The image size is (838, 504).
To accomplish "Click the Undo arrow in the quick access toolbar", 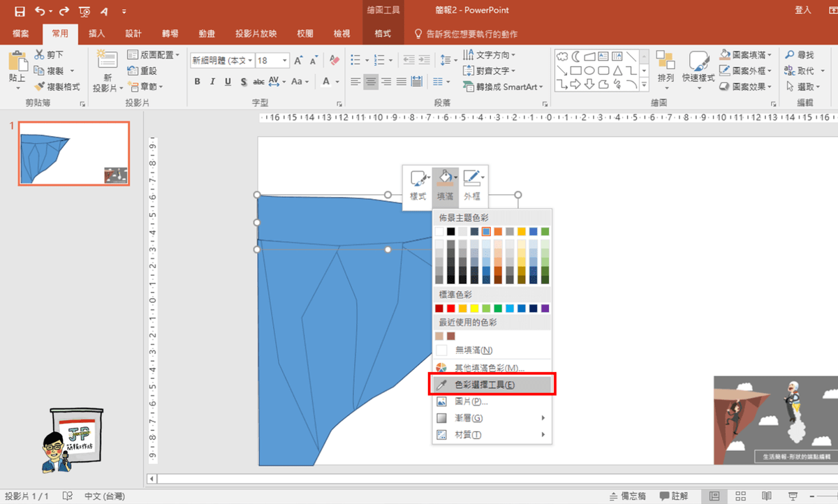I will coord(39,11).
